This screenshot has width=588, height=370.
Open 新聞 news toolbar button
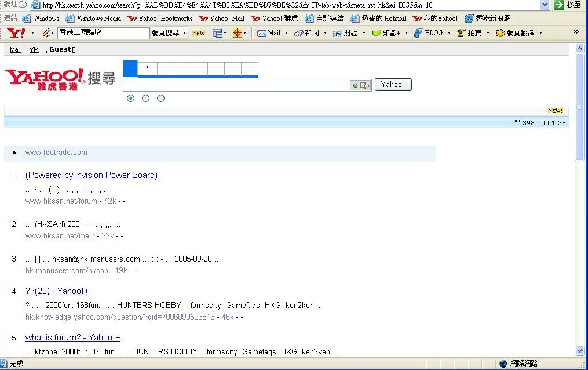307,33
